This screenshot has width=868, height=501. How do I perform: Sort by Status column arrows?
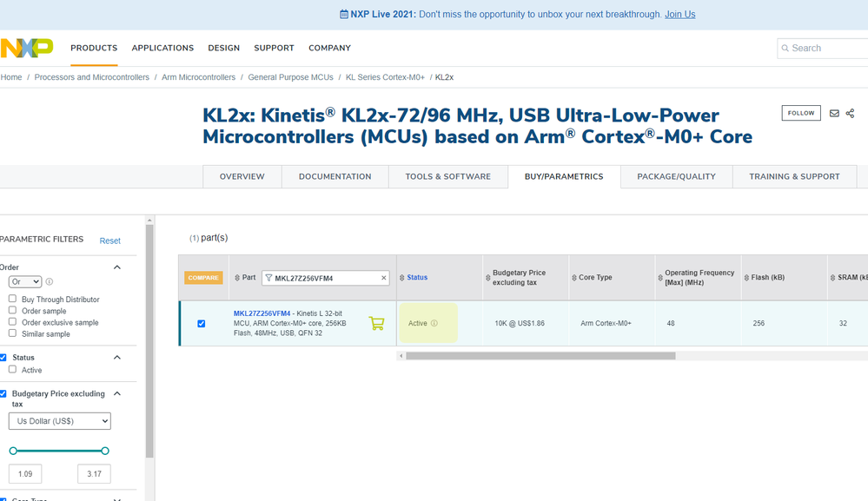pyautogui.click(x=402, y=278)
